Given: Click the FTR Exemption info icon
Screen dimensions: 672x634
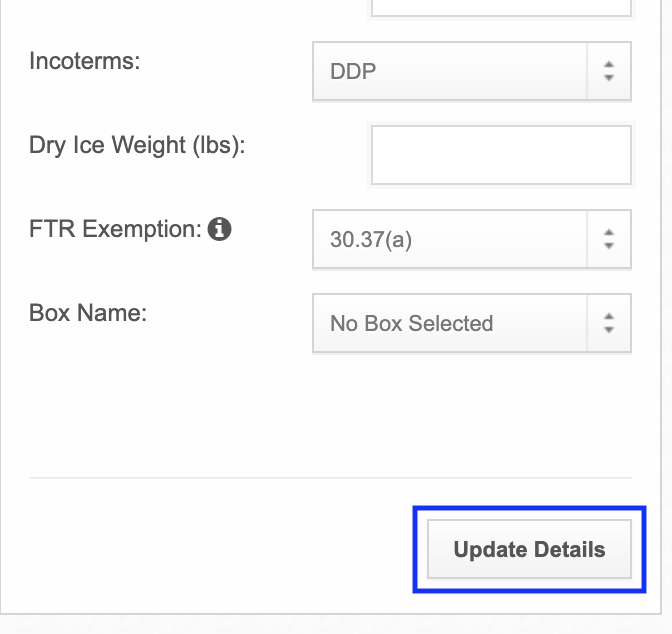Looking at the screenshot, I should 219,229.
